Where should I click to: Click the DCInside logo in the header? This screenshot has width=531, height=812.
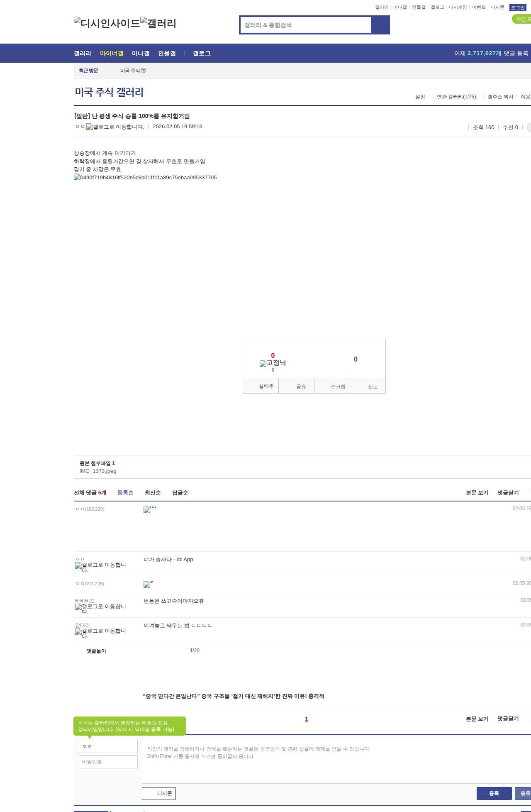coord(107,23)
